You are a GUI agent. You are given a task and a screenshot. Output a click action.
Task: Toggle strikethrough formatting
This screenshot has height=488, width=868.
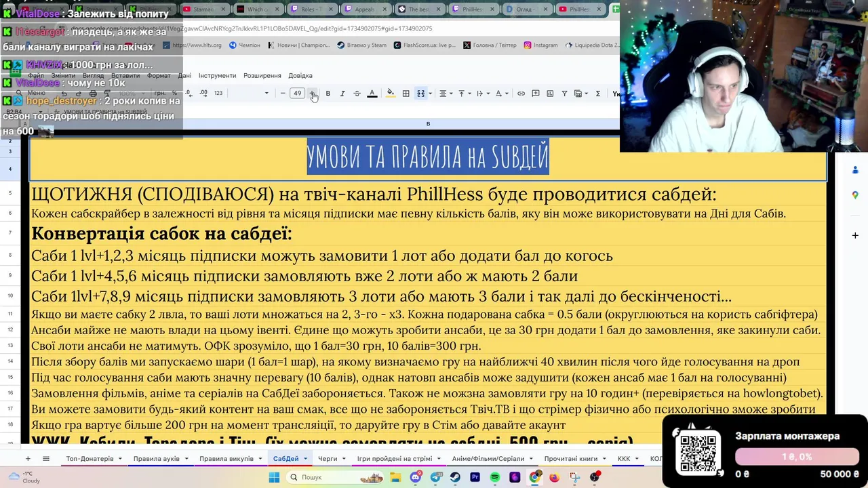pos(357,94)
